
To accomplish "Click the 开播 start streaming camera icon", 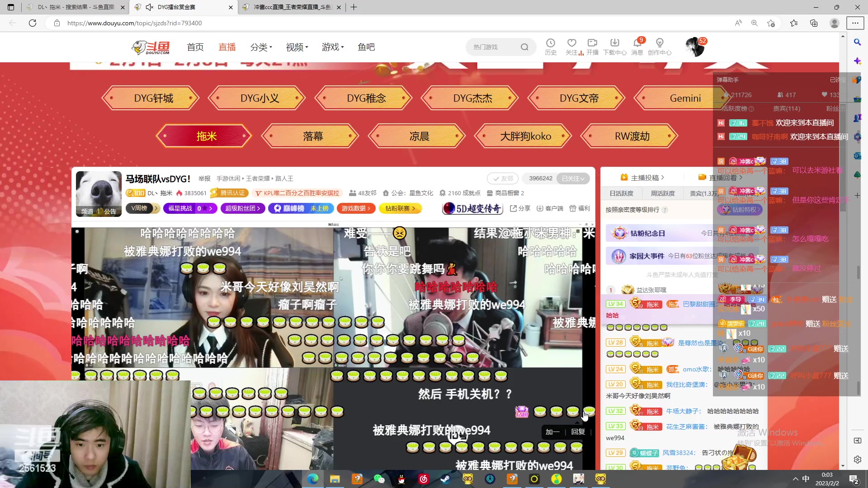I will tap(592, 44).
